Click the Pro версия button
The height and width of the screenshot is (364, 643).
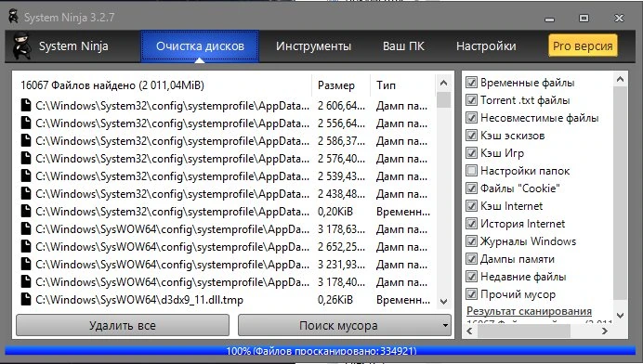click(583, 45)
